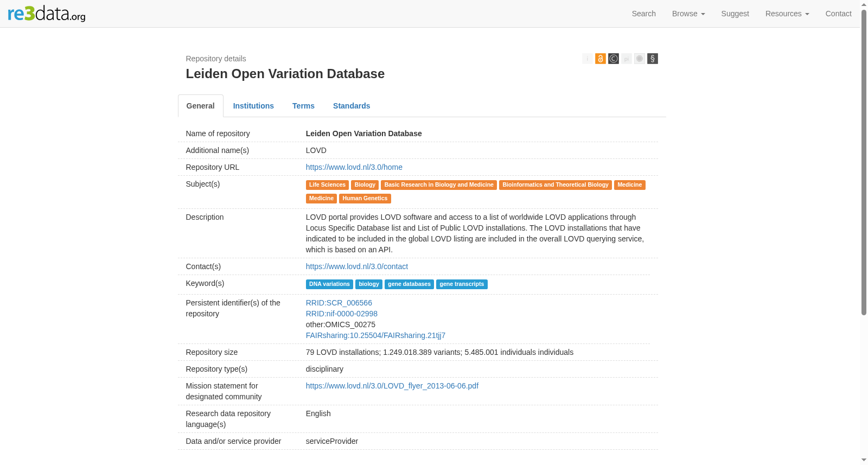Click the scrollbar up arrow
Screen dimensions: 868x465
[864, 4]
